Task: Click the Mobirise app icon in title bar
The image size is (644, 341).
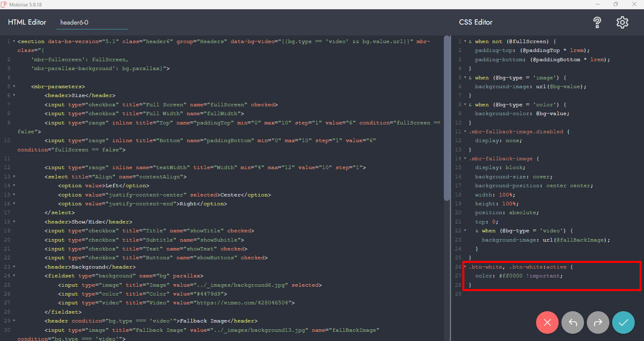Action: click(x=4, y=4)
